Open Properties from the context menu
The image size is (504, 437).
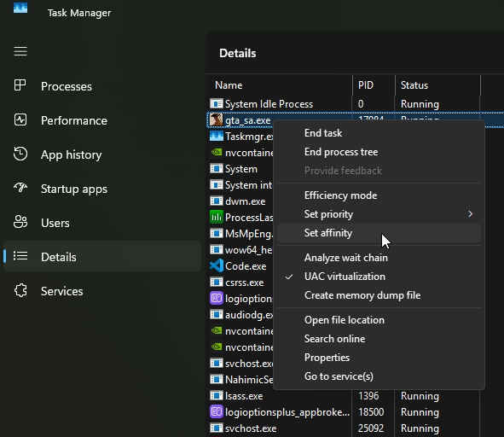click(x=379, y=357)
